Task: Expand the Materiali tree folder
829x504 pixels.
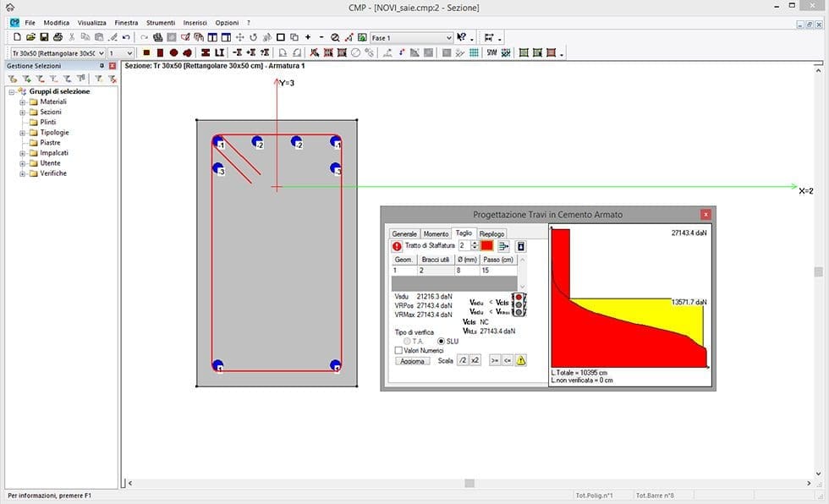Action: click(x=23, y=101)
